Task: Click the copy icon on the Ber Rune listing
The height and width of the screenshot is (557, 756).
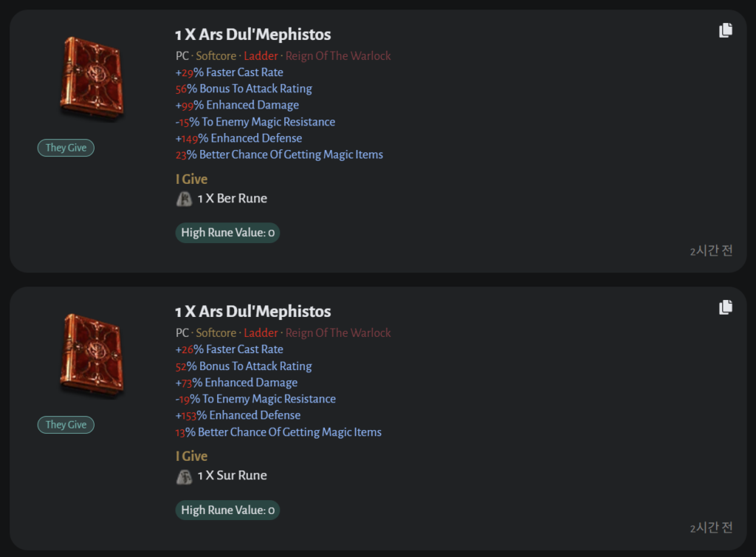Action: point(726,30)
